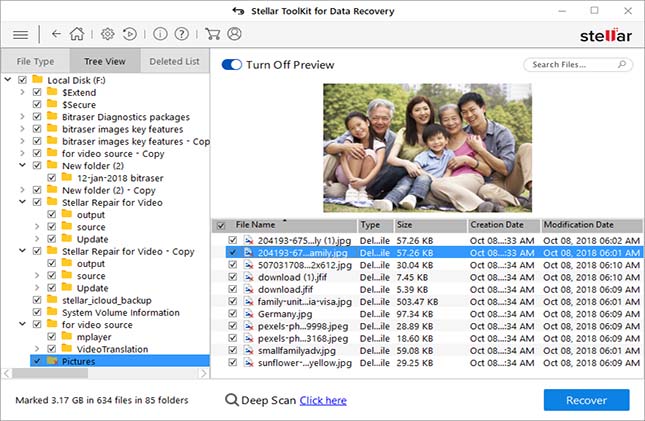Screen dimensions: 645x421
Task: Open the hamburger menu
Action: pyautogui.click(x=20, y=34)
